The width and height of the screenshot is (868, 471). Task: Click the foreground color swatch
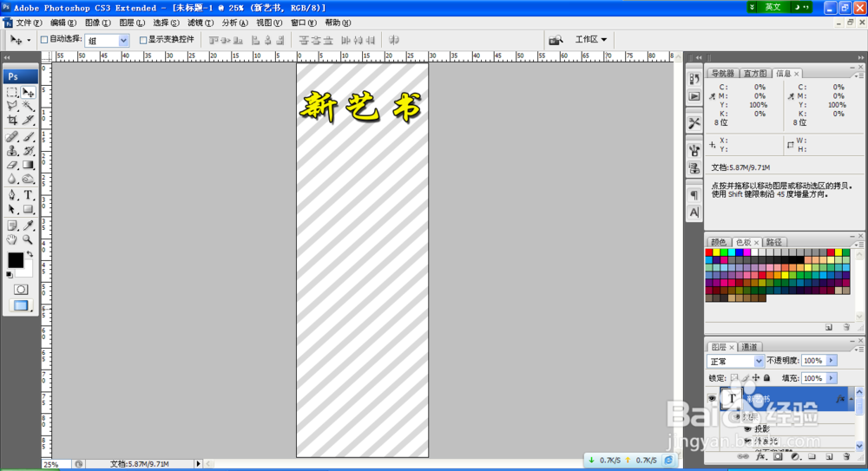(x=16, y=259)
